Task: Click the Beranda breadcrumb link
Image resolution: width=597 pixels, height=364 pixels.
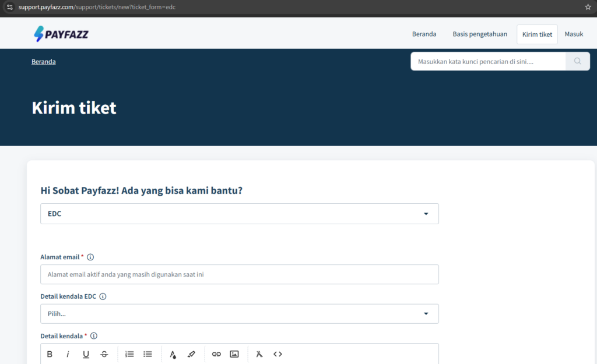Action: tap(43, 61)
